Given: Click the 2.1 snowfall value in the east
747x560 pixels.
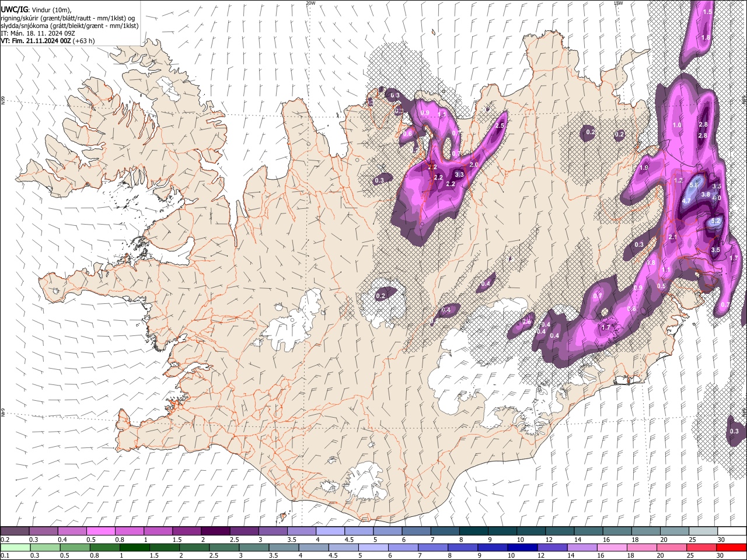Looking at the screenshot, I should 672,237.
